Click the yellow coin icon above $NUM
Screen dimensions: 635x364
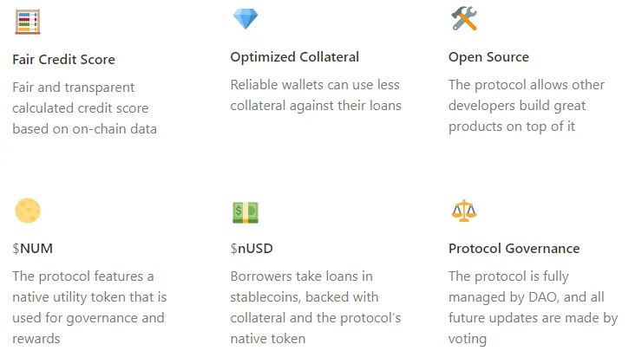[x=28, y=211]
